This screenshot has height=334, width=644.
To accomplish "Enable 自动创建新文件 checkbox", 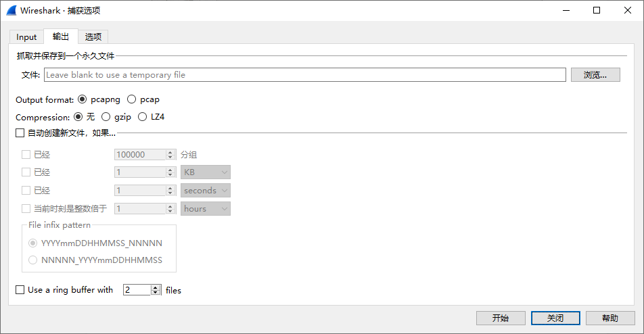I will tap(20, 133).
